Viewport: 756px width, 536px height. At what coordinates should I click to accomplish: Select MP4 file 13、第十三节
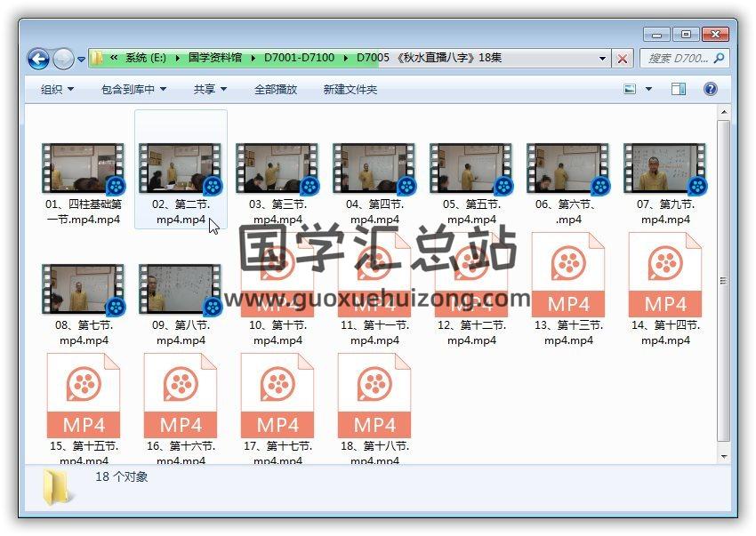pos(568,276)
